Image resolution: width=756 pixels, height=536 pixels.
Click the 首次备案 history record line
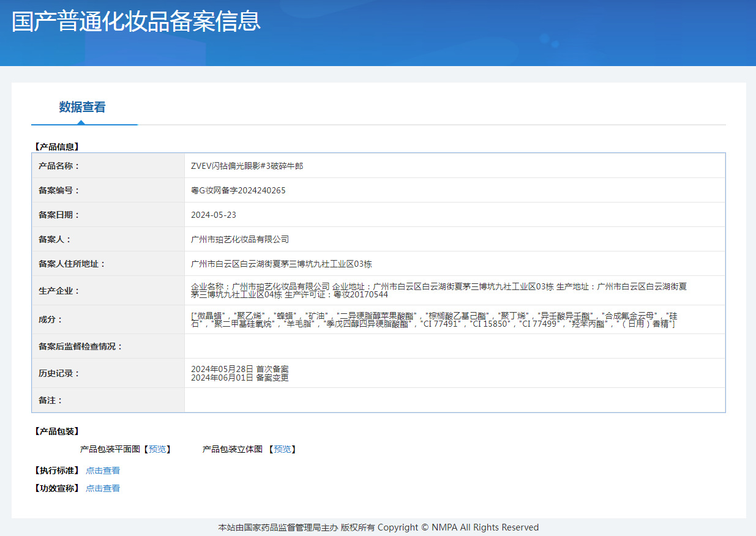pos(240,369)
